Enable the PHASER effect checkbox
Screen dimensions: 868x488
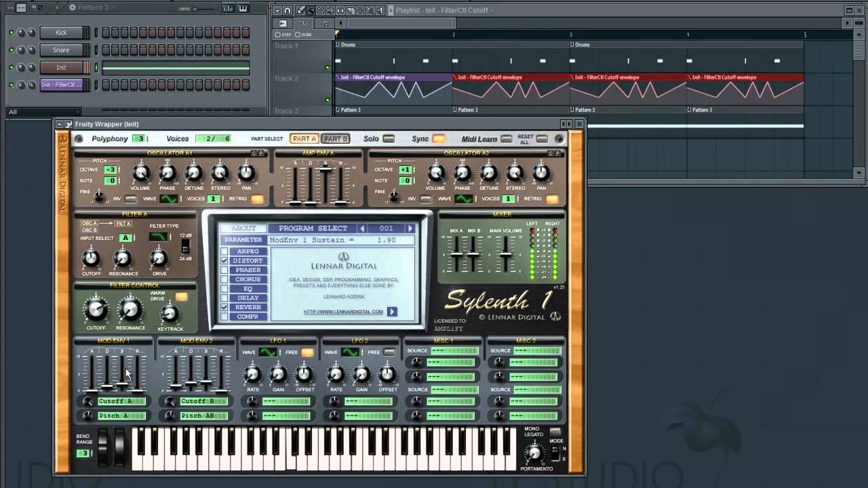pos(224,270)
